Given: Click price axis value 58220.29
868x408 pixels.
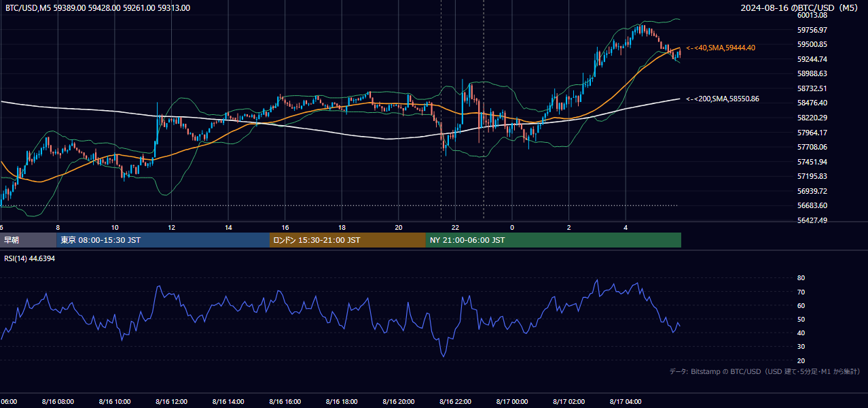Looking at the screenshot, I should (x=812, y=118).
